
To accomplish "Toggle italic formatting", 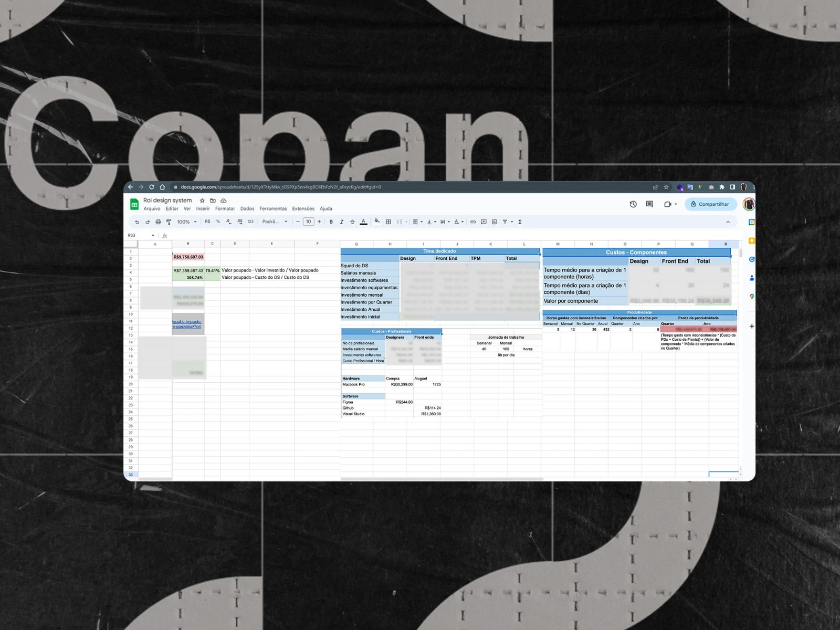I will [342, 222].
